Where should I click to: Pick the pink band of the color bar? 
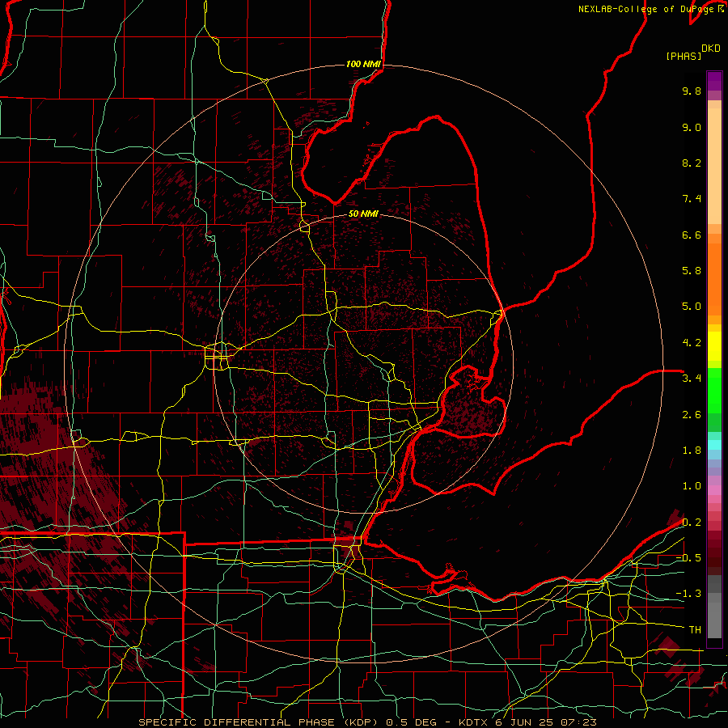714,490
